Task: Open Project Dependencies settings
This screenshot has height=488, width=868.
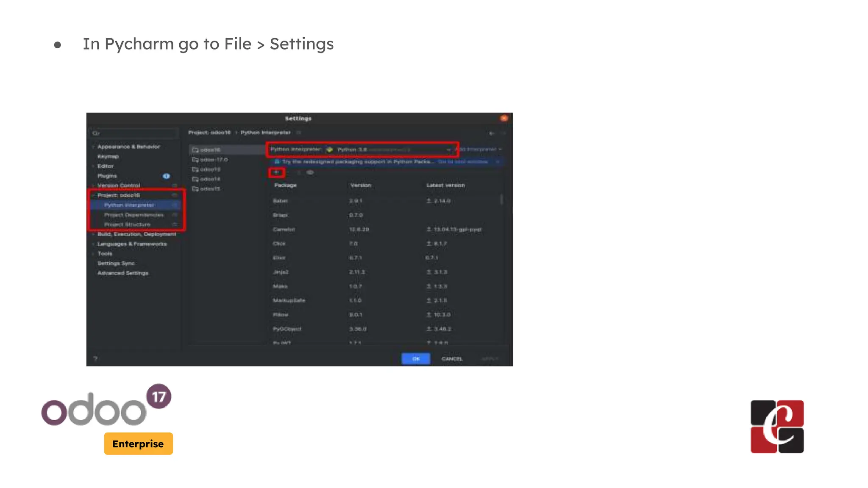Action: pos(134,215)
